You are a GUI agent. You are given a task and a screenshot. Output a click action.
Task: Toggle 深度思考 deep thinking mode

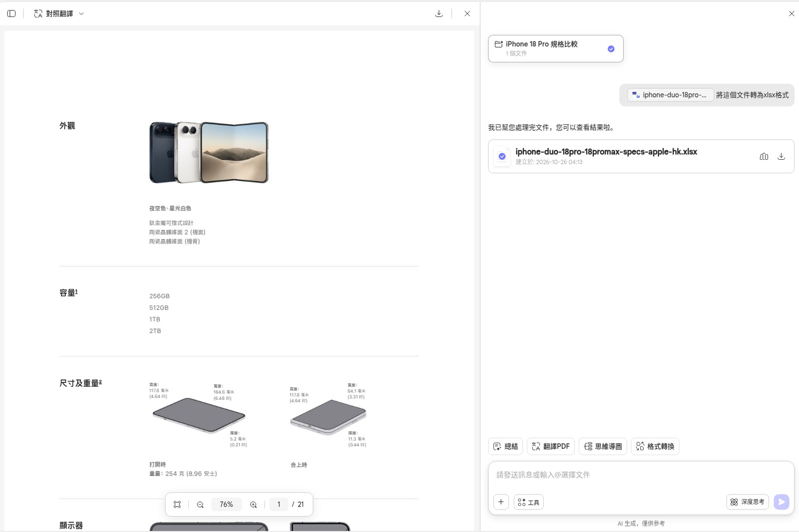[x=748, y=502]
